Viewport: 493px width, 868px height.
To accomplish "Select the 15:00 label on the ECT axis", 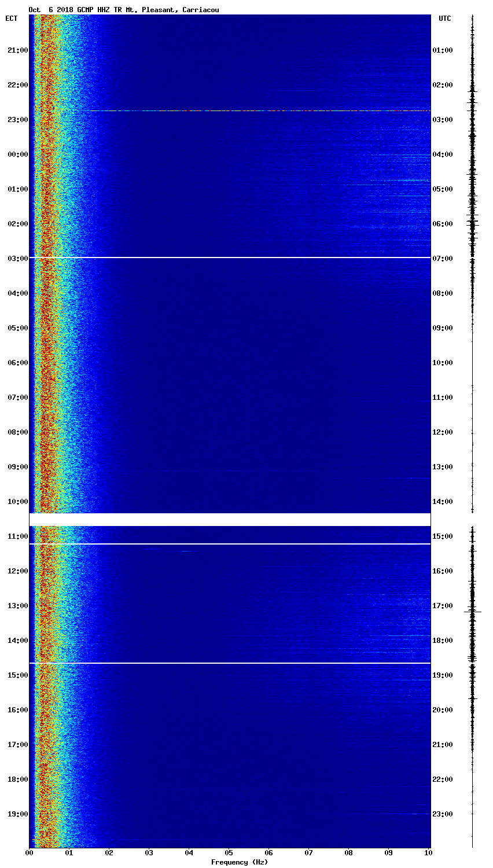I will (x=17, y=675).
